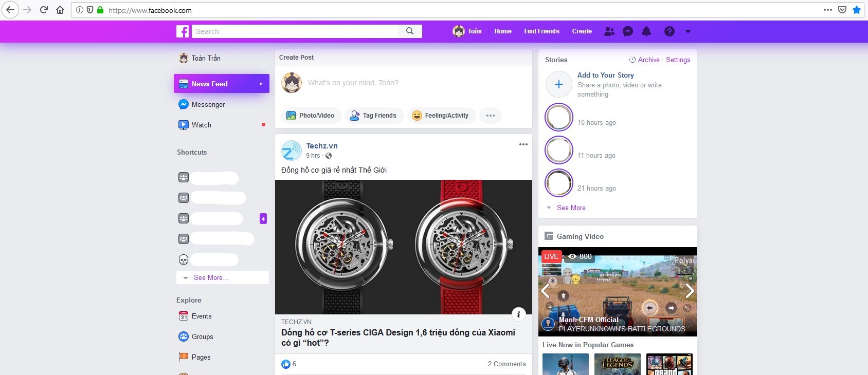
Task: Open the Notifications bell
Action: [x=646, y=31]
